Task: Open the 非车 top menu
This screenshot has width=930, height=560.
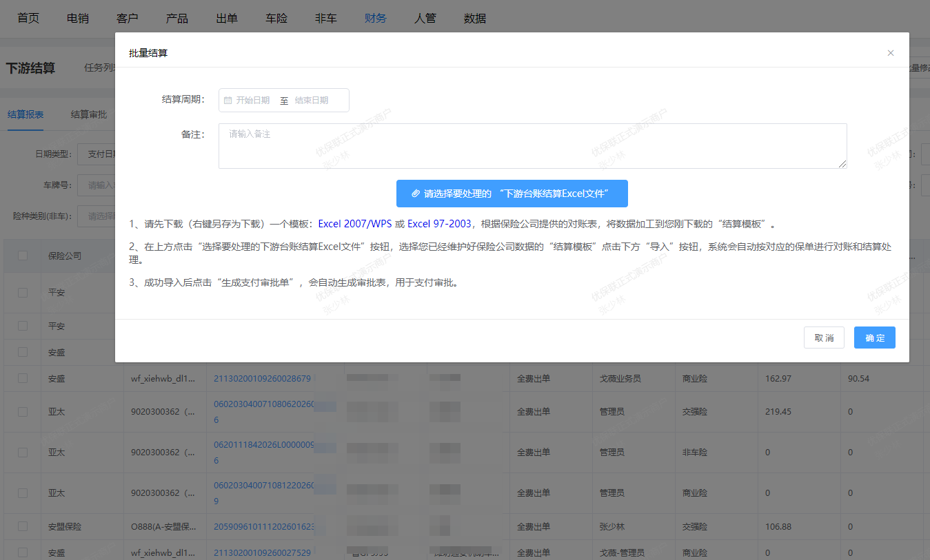Action: point(326,19)
